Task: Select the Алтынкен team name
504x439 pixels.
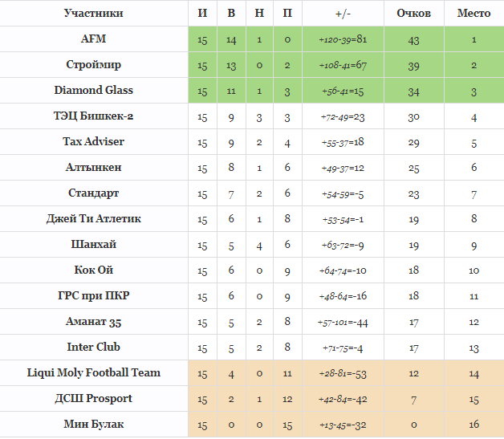Action: coord(94,168)
